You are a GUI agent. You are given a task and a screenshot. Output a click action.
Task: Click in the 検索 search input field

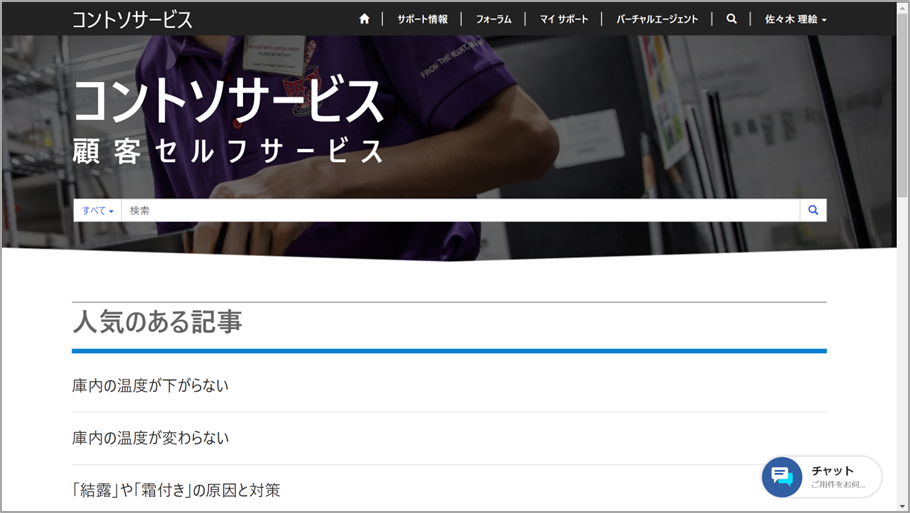coord(460,210)
